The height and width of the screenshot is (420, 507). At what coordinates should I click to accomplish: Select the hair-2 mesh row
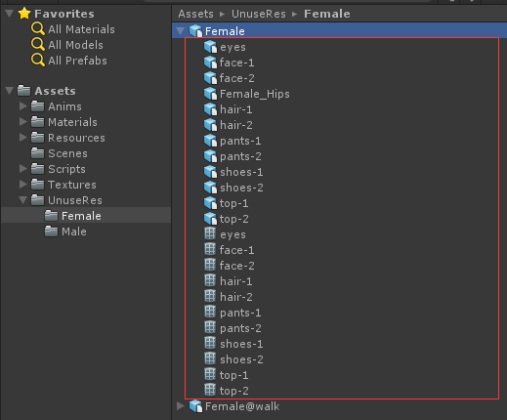pos(341,297)
